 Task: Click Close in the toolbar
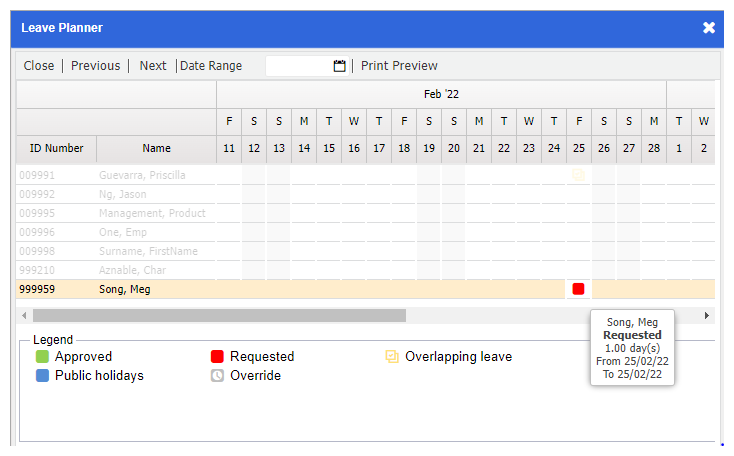pyautogui.click(x=39, y=66)
